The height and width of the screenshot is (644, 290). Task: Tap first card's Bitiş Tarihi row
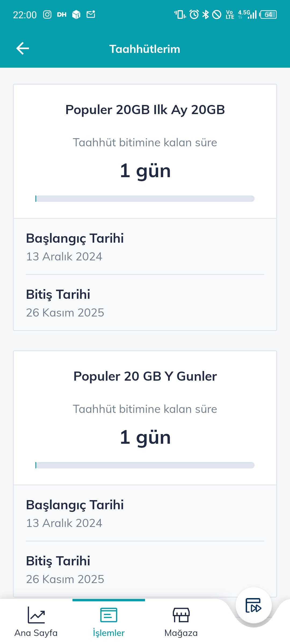(145, 303)
